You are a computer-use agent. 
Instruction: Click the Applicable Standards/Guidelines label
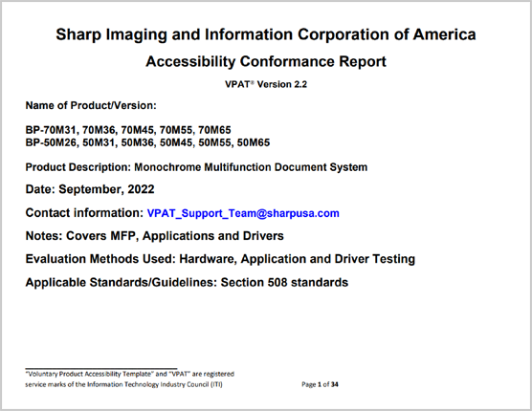pyautogui.click(x=122, y=282)
